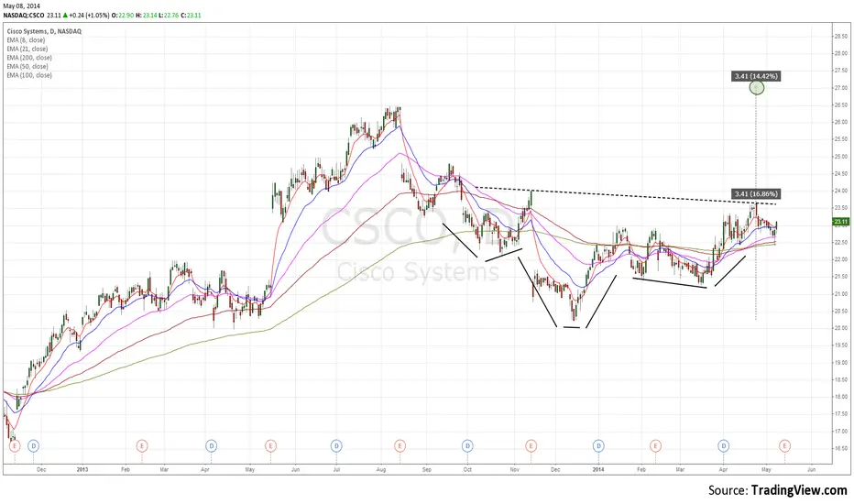Click the green price target circle

[x=757, y=88]
